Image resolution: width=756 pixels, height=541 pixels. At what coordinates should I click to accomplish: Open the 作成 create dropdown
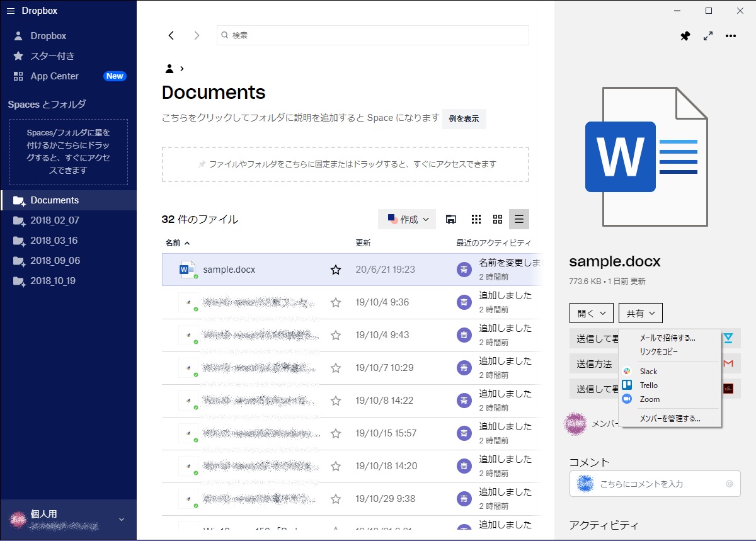coord(407,219)
